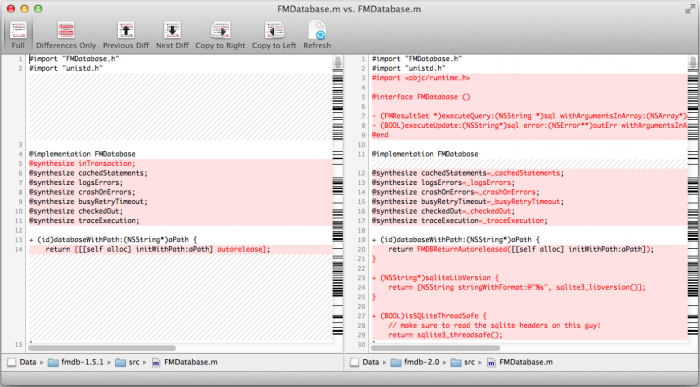Click left '@synthesize cachedStatements;' line

pos(180,173)
